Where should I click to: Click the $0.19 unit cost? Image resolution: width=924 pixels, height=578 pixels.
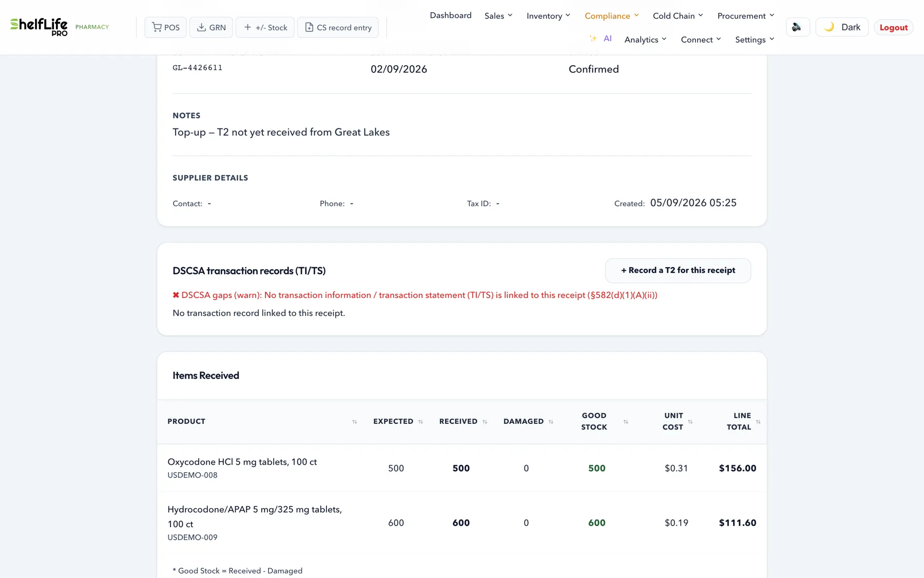[676, 523]
